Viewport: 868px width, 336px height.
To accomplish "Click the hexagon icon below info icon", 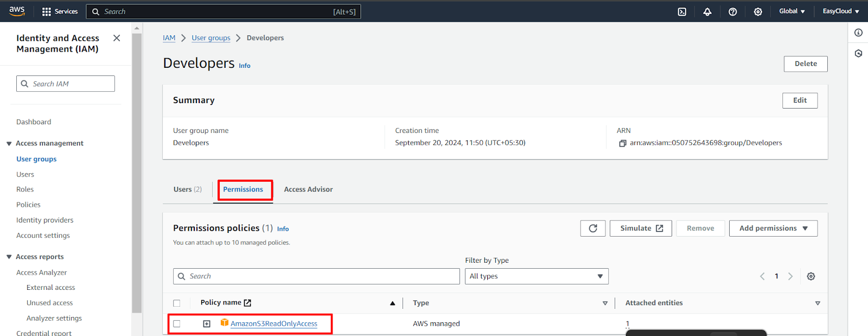I will tap(858, 53).
